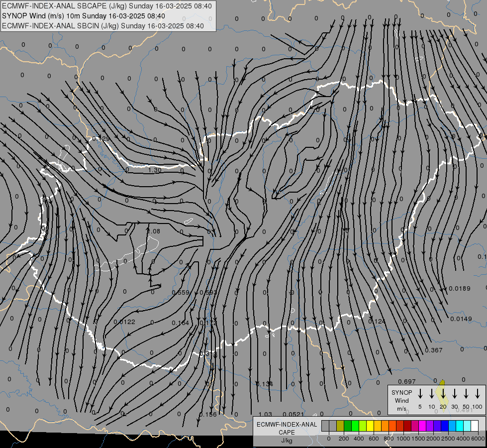Click the SYNOP Wind m/s legend label
The height and width of the screenshot is (448, 487).
click(401, 400)
